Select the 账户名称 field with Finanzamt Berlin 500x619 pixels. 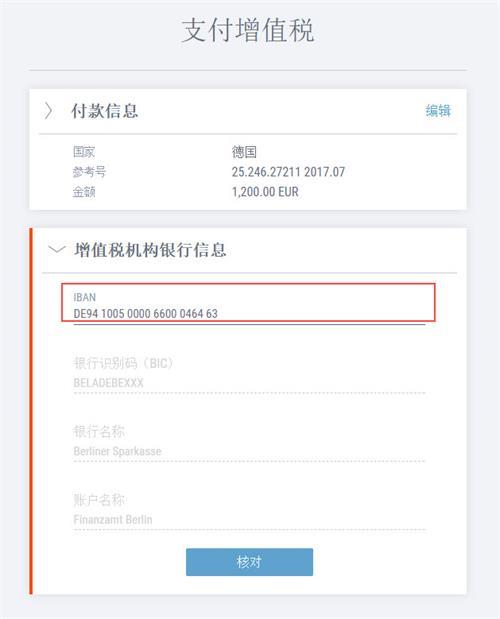(x=249, y=510)
